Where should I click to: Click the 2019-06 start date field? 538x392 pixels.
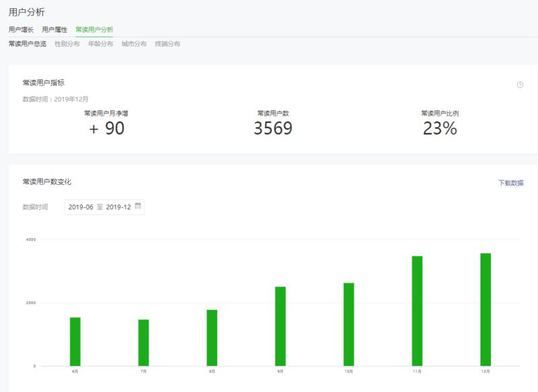click(x=81, y=207)
